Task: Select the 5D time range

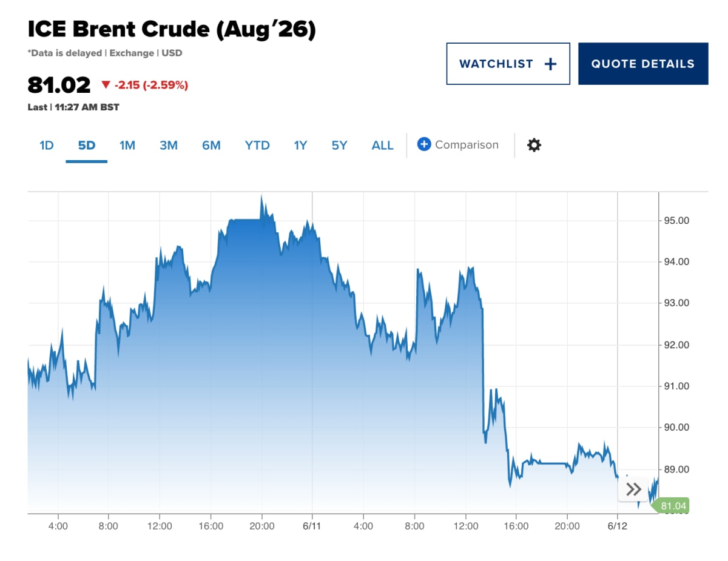Action: point(87,146)
